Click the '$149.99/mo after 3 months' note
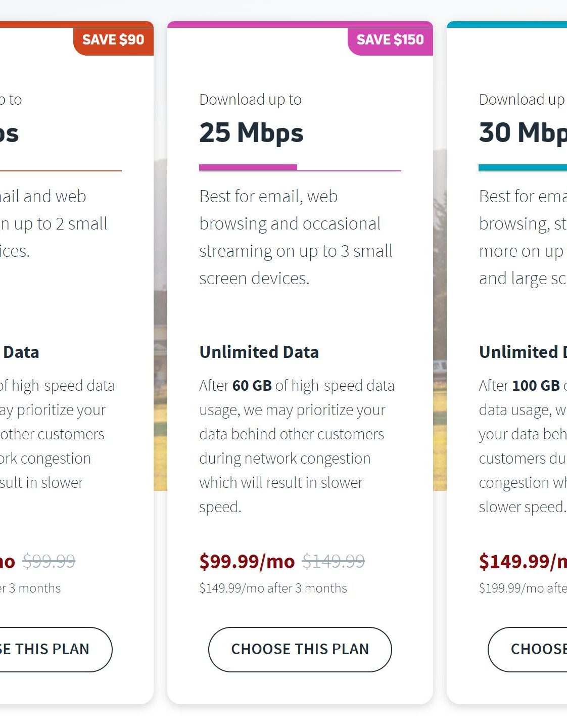This screenshot has width=567, height=728. pyautogui.click(x=273, y=588)
